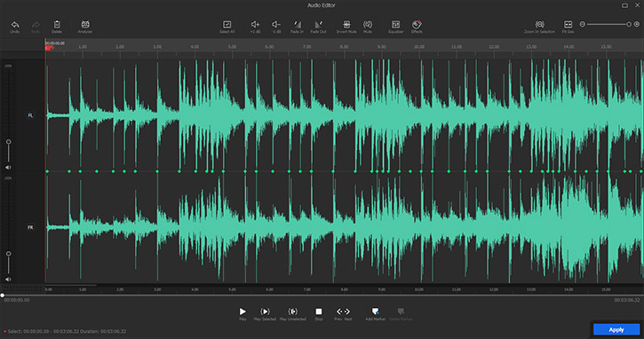This screenshot has width=644, height=339.
Task: Click the Invert Mute icon
Action: point(346,25)
